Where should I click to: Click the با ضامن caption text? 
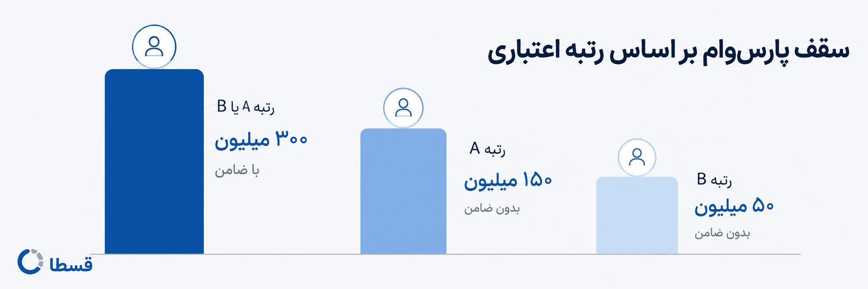pyautogui.click(x=237, y=170)
